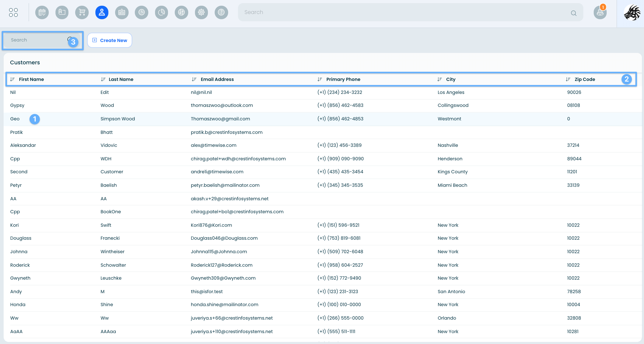Click the up-down arrows sync icon
644x344 pixels.
(181, 12)
